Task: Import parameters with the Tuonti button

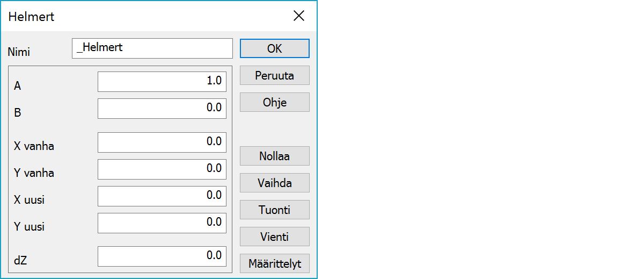Action: pos(274,210)
